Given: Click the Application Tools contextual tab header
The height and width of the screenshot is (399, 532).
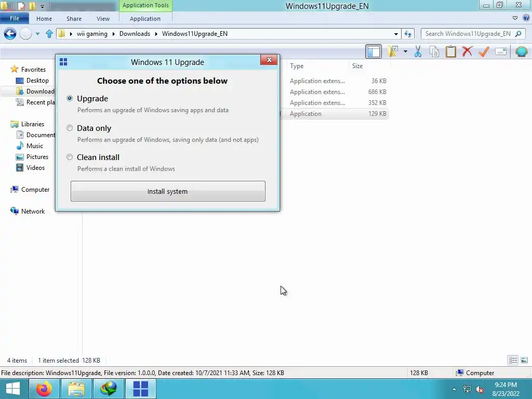Looking at the screenshot, I should coord(145,5).
